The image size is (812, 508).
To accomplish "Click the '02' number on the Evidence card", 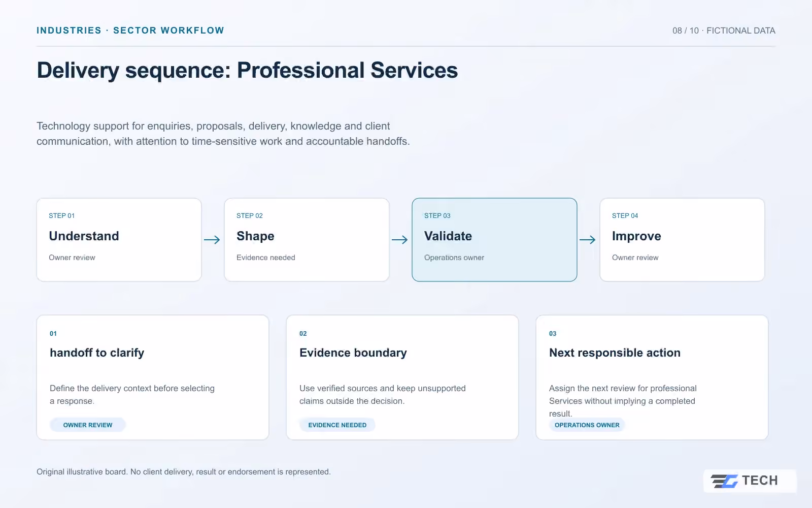I will pyautogui.click(x=303, y=334).
